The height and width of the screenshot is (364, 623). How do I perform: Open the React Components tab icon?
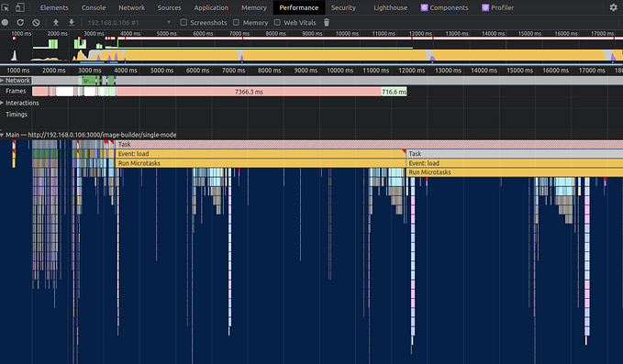click(x=424, y=7)
